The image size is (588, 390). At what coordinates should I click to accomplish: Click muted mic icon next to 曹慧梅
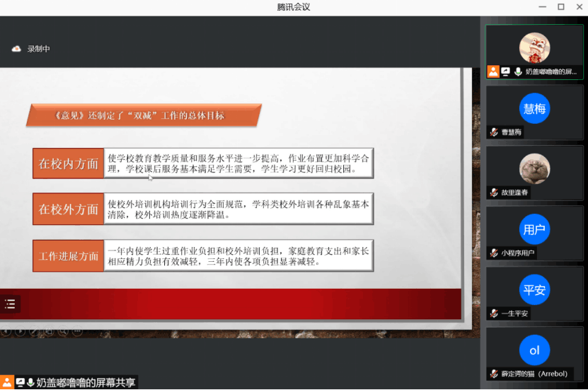494,132
